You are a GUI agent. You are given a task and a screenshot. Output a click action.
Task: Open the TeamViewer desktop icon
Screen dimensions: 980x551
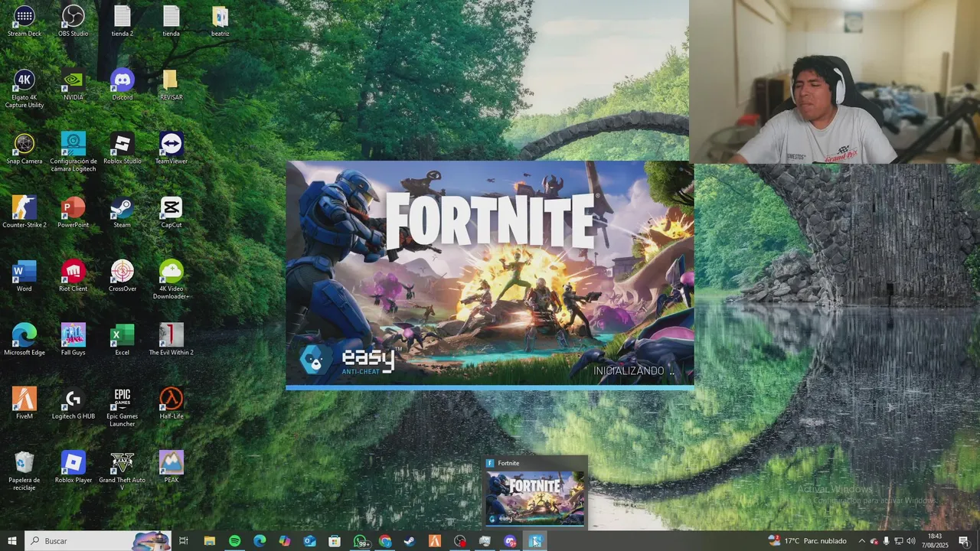click(x=171, y=148)
